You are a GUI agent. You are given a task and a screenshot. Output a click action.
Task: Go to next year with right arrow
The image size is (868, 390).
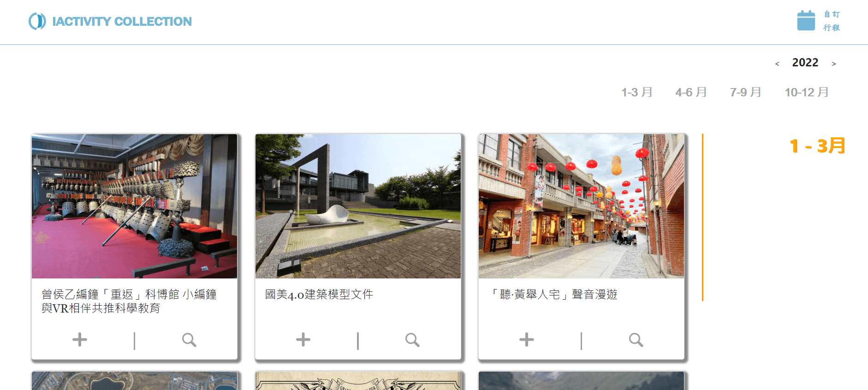pyautogui.click(x=833, y=64)
